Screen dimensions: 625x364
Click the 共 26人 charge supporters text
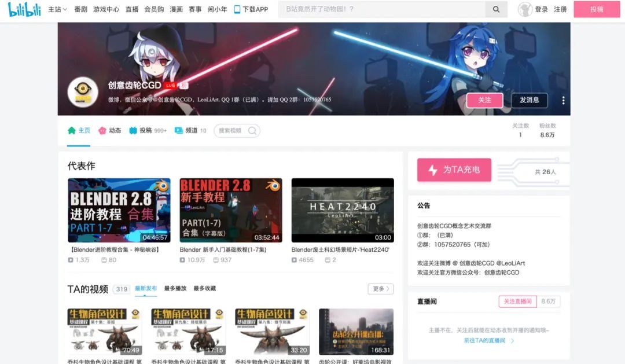click(545, 172)
